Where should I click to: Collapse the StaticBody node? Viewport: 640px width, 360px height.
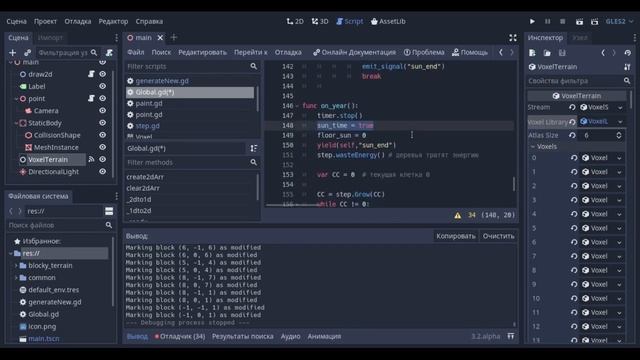pyautogui.click(x=16, y=123)
